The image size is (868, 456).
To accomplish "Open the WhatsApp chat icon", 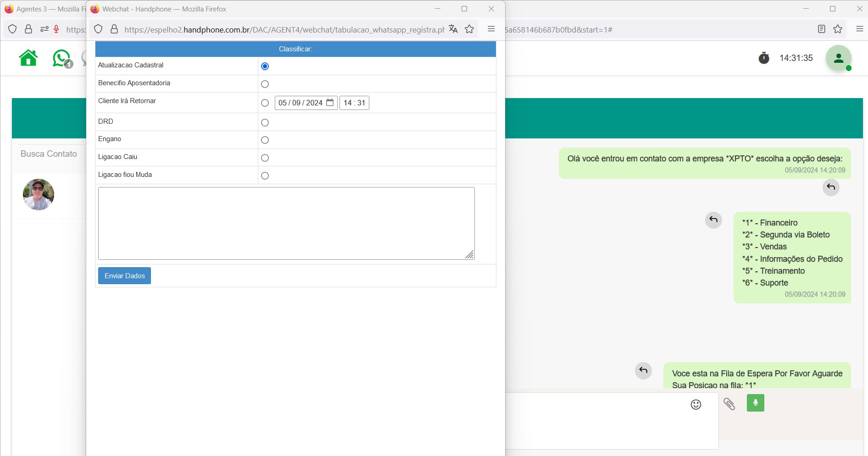I will point(61,59).
